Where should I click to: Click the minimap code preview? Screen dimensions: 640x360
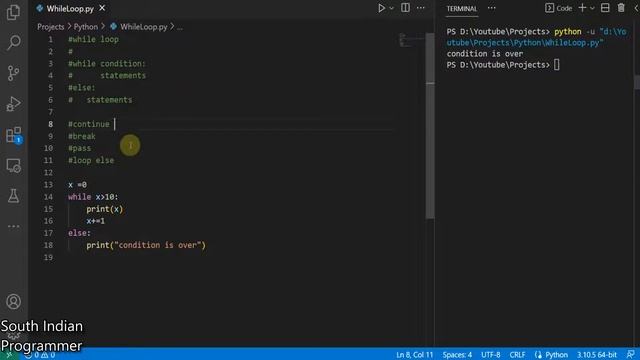tap(411, 40)
